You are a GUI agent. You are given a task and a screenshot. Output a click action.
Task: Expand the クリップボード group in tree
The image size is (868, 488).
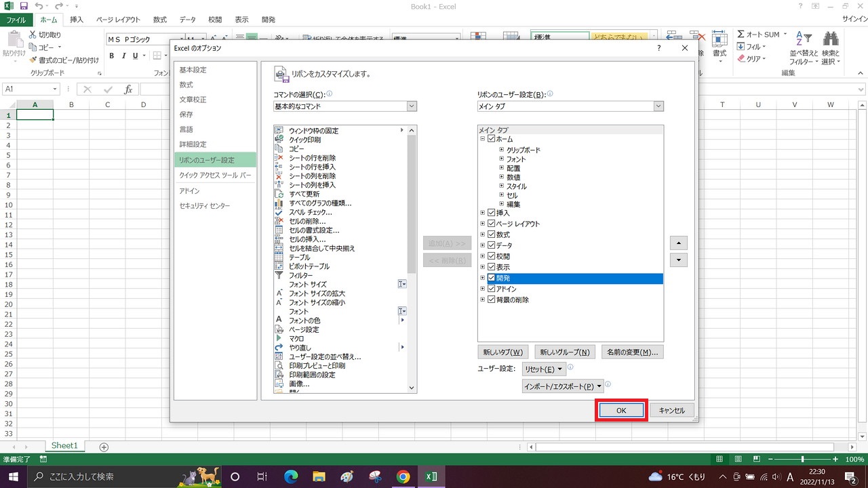pos(502,150)
